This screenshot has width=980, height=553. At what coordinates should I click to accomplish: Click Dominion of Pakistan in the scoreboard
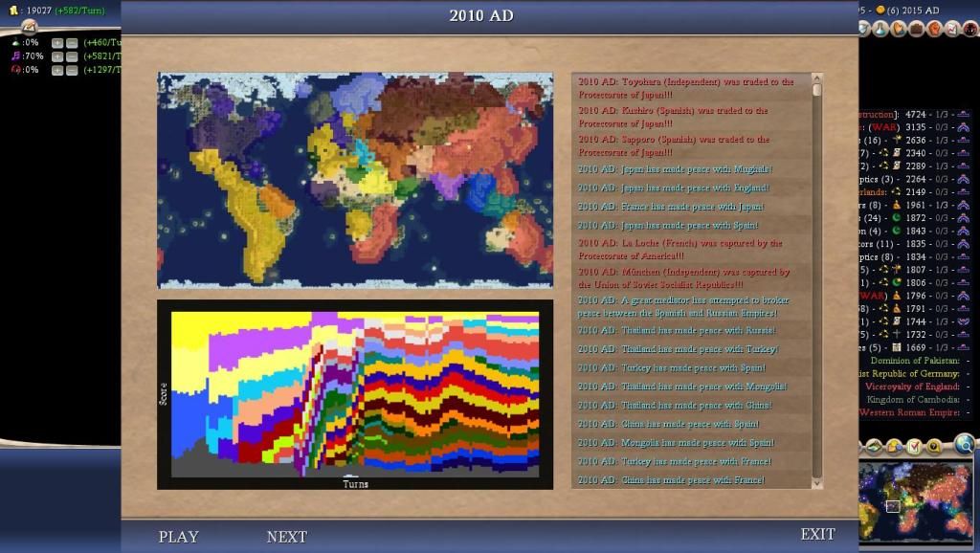pos(915,361)
